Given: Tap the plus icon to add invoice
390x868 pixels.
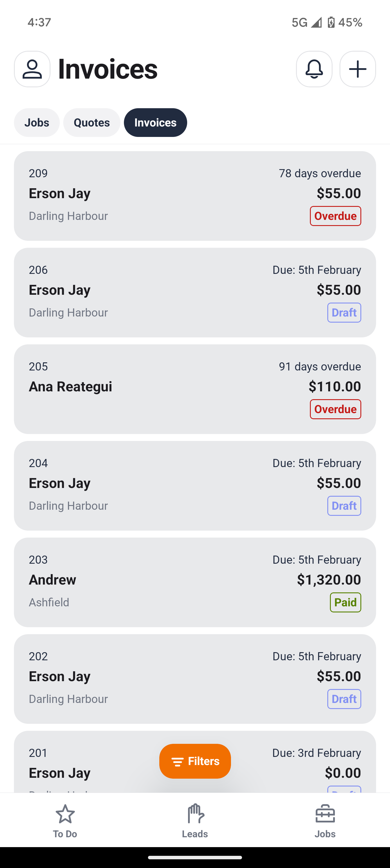Looking at the screenshot, I should [357, 69].
